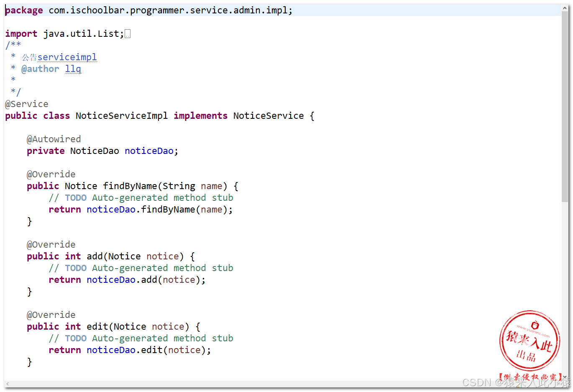Click the 'class' keyword in the declaration
This screenshot has height=392, width=573.
coord(56,116)
